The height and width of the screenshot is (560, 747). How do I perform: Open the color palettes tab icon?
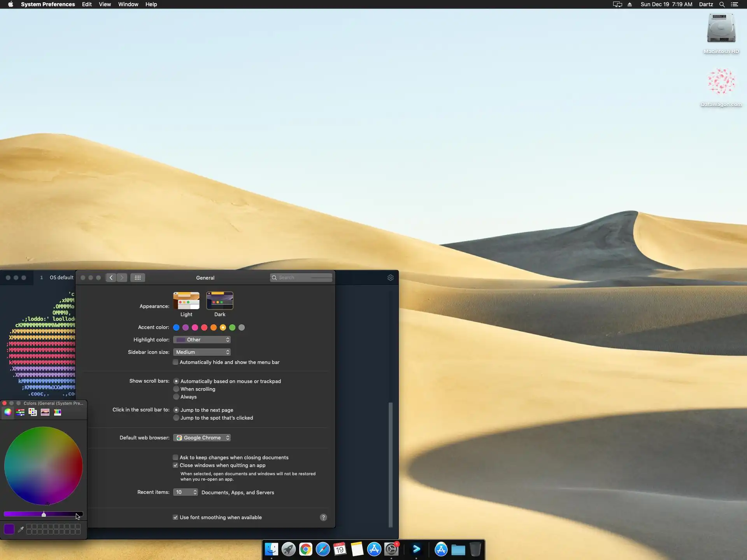click(33, 413)
